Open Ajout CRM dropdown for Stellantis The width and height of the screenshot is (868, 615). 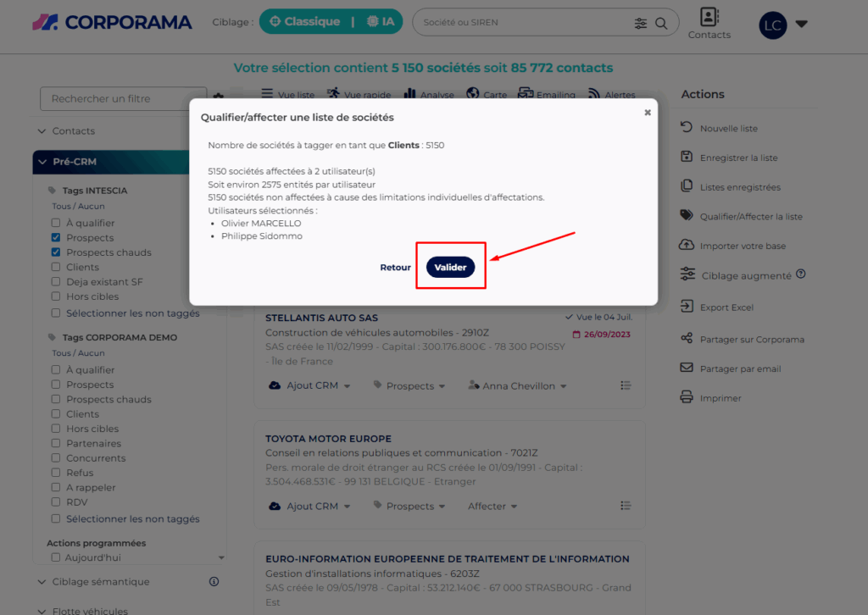click(309, 385)
